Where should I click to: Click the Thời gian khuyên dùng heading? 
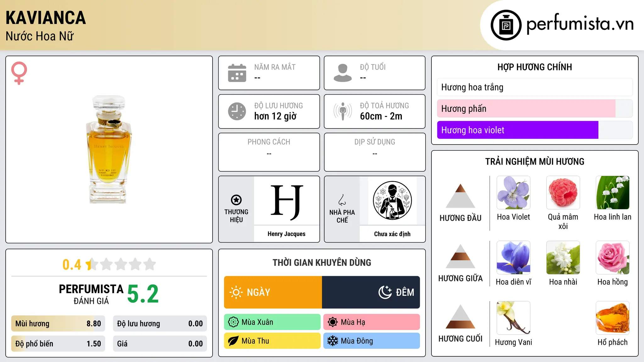[x=322, y=262]
